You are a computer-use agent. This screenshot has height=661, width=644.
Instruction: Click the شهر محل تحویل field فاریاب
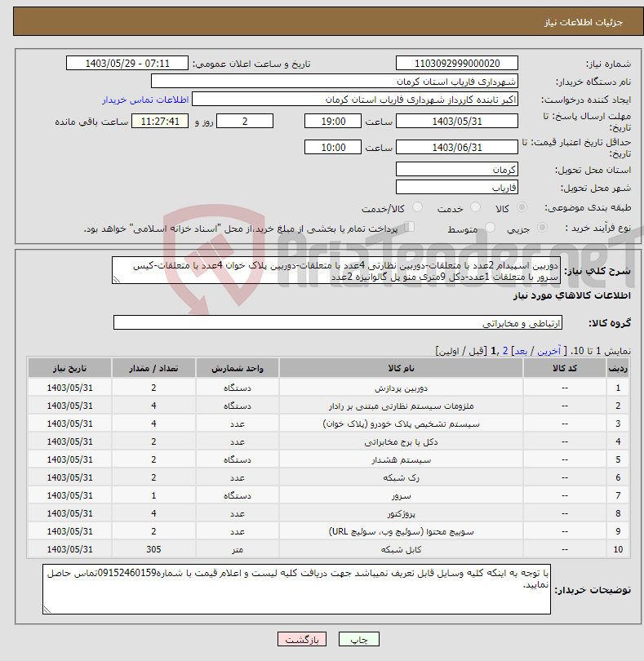pos(457,188)
